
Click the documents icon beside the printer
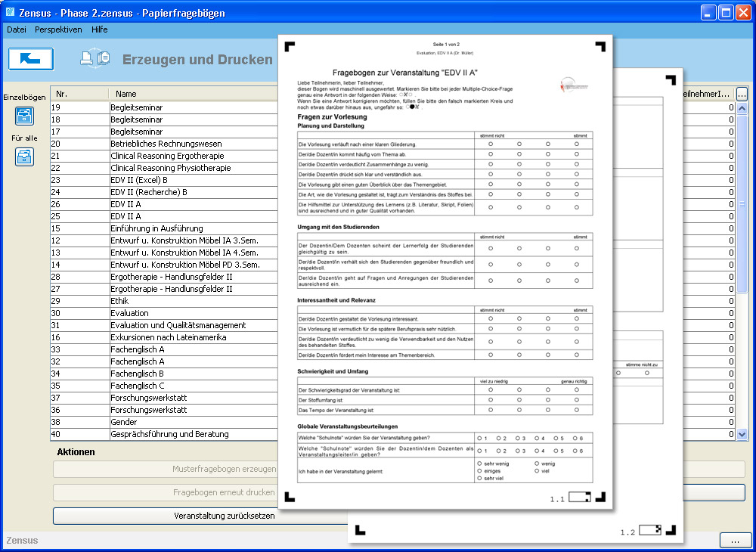[x=104, y=58]
